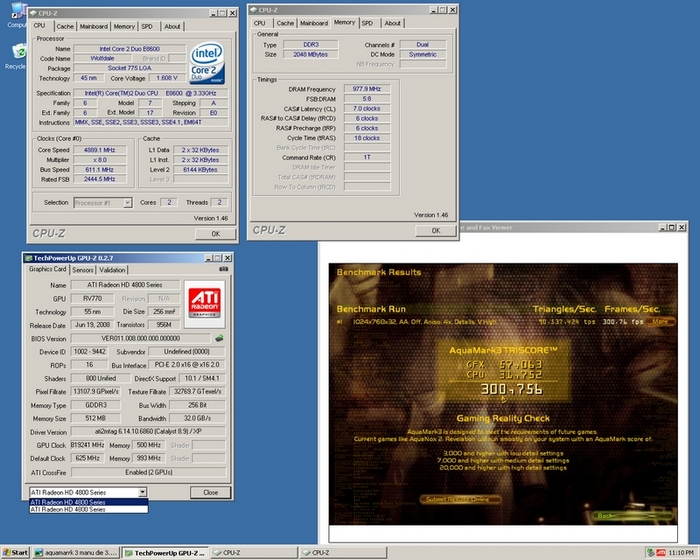
Task: Click the Rated FSB value 2444.5 MHz
Action: [x=100, y=179]
